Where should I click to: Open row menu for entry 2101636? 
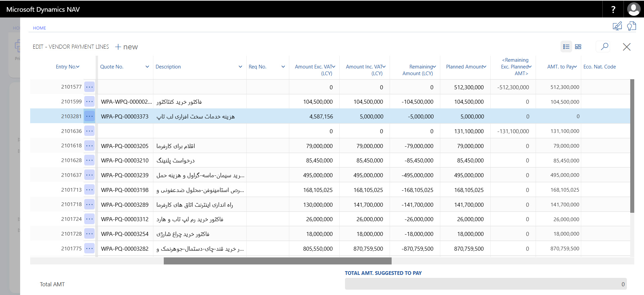(x=89, y=131)
